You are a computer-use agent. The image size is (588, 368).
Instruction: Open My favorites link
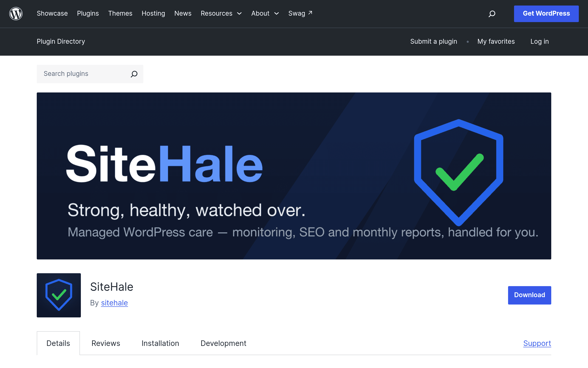pyautogui.click(x=496, y=41)
